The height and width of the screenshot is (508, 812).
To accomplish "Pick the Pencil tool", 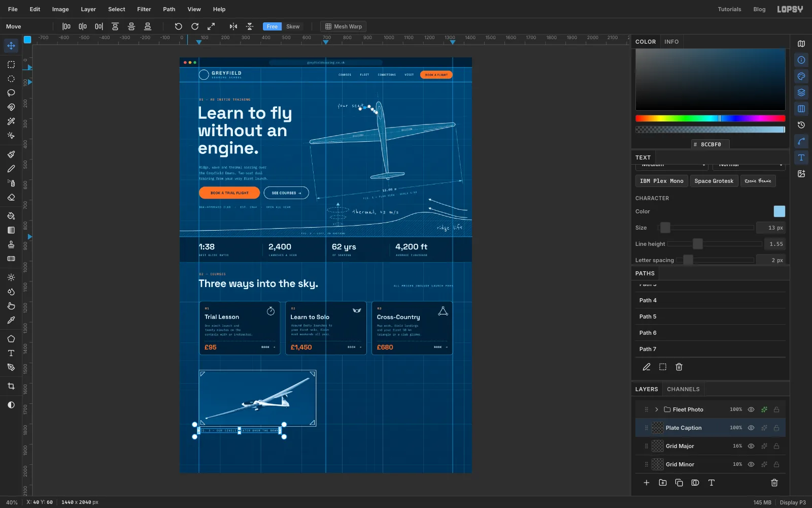I will pyautogui.click(x=11, y=169).
